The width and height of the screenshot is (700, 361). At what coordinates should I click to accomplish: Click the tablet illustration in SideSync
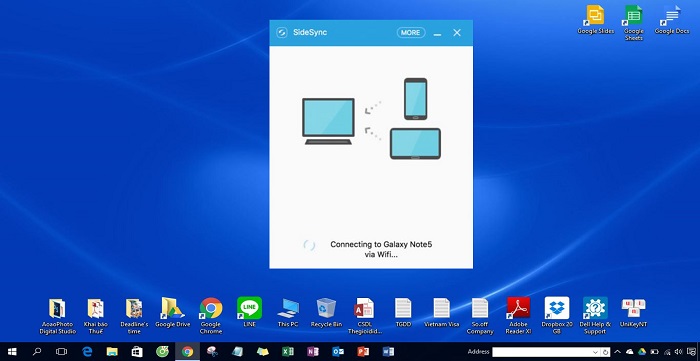415,144
